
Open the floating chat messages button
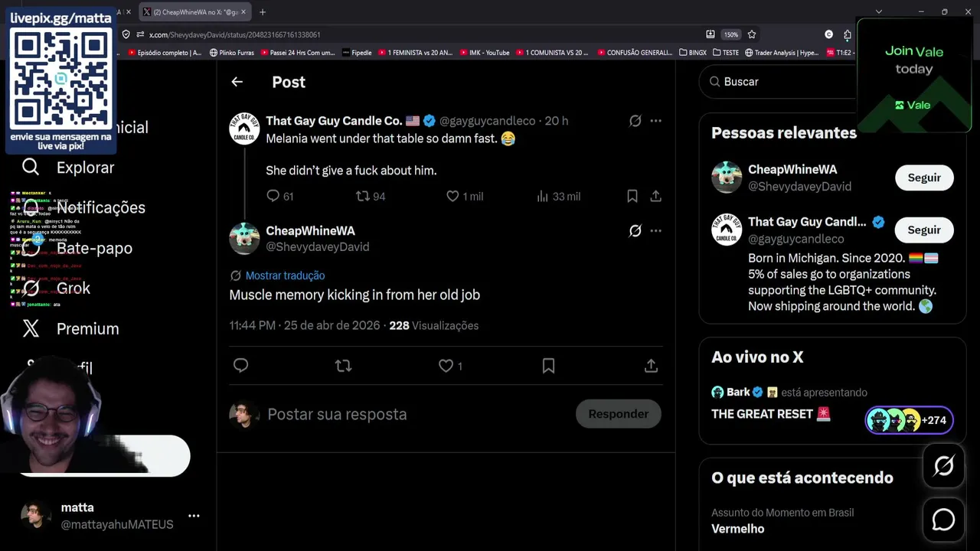(943, 520)
